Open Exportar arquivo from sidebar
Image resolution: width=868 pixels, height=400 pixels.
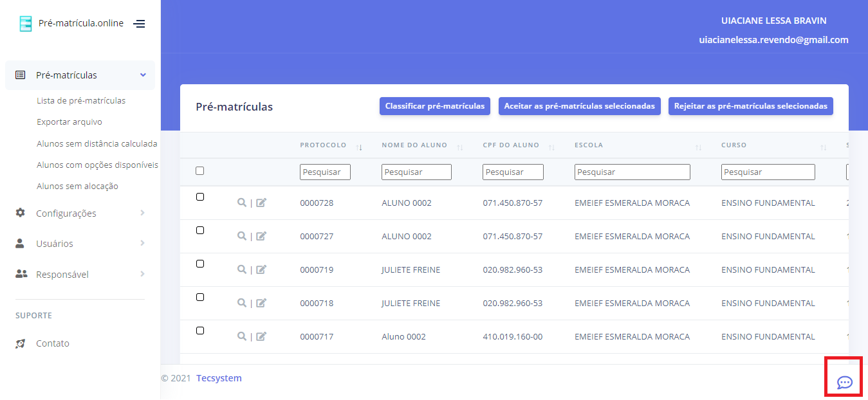coord(69,122)
